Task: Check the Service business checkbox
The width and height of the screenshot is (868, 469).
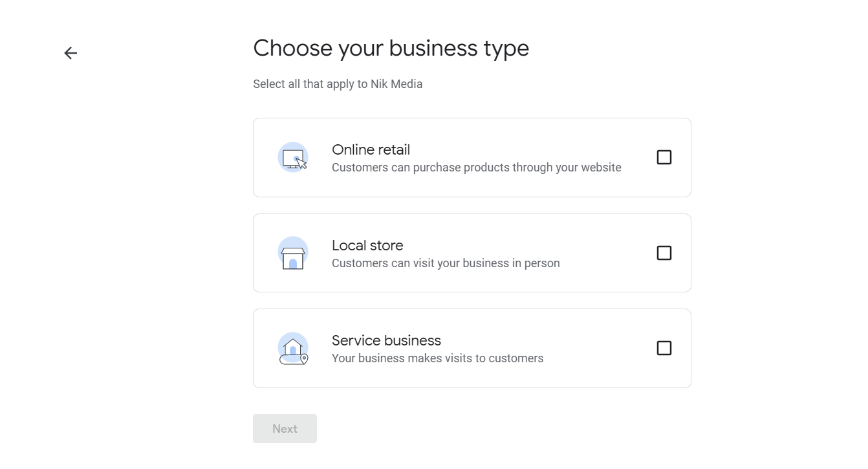Action: [664, 348]
